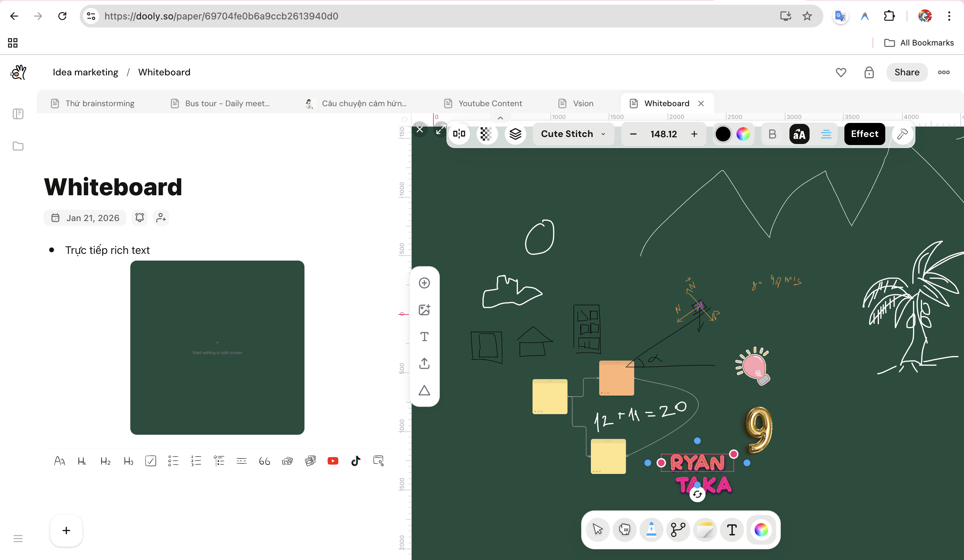
Task: Open the Vsion tab
Action: (x=582, y=103)
